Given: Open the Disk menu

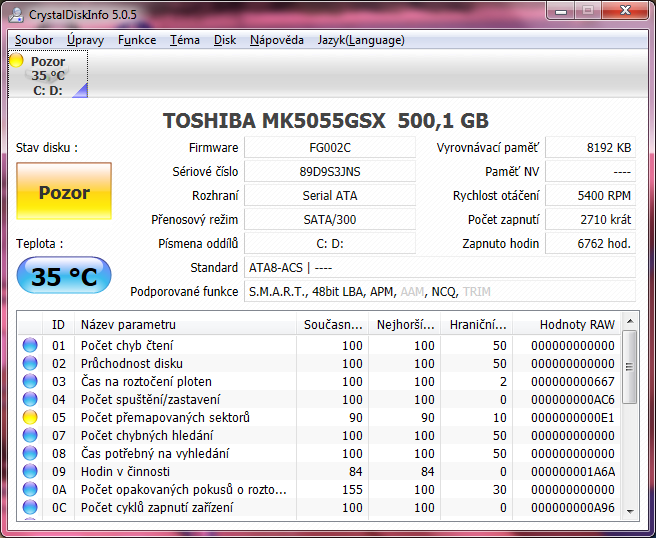Looking at the screenshot, I should click(x=225, y=40).
